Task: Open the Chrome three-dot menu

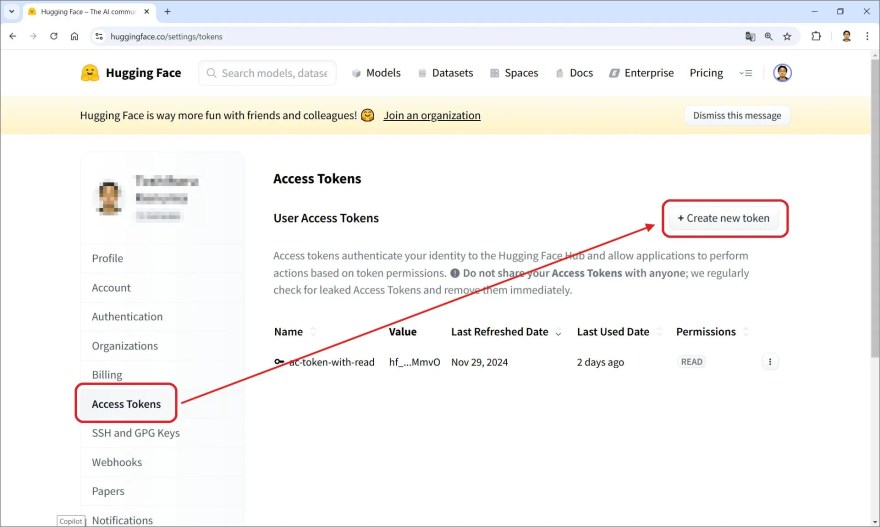Action: (x=867, y=36)
